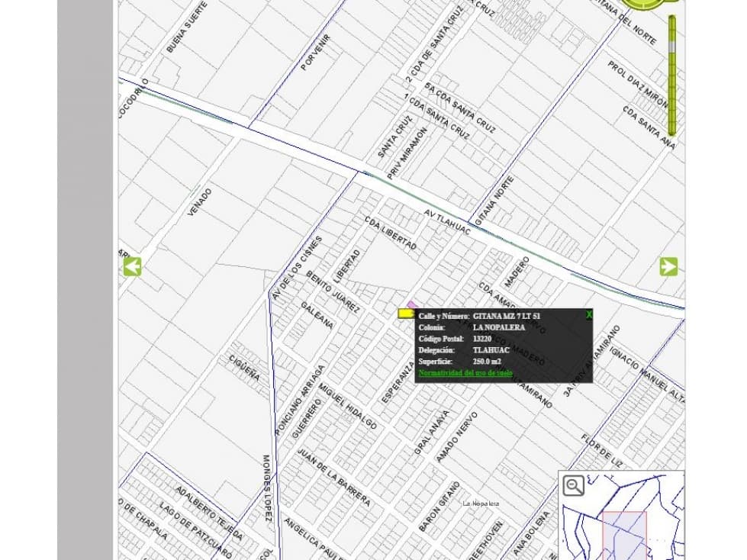747x560 pixels.
Task: Click the MIGUEL HIDALGO street label
Action: 348,406
